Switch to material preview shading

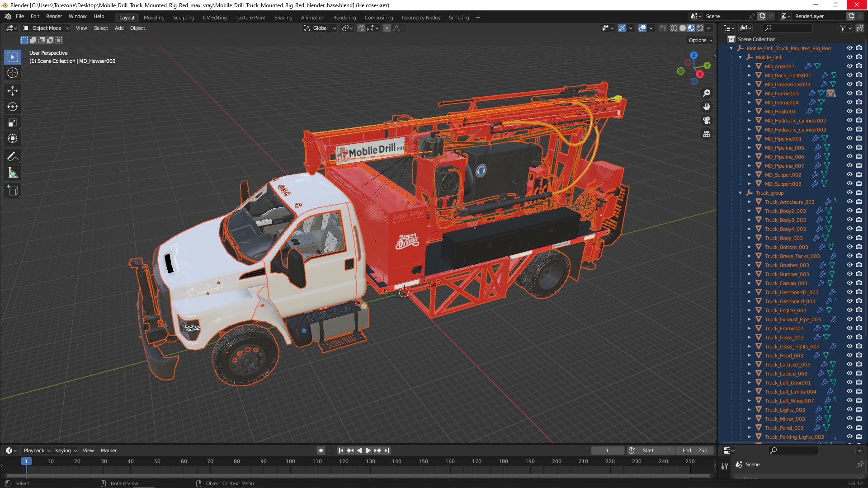(x=691, y=28)
